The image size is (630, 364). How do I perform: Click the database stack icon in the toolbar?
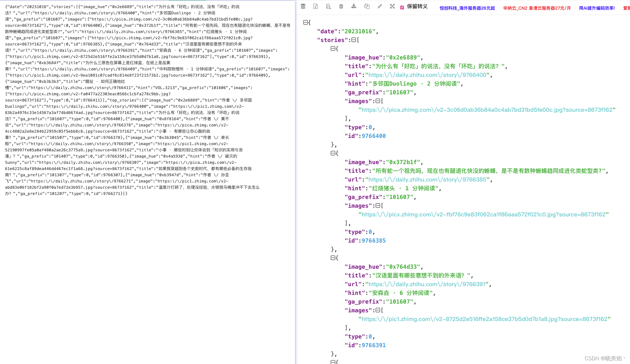click(303, 6)
